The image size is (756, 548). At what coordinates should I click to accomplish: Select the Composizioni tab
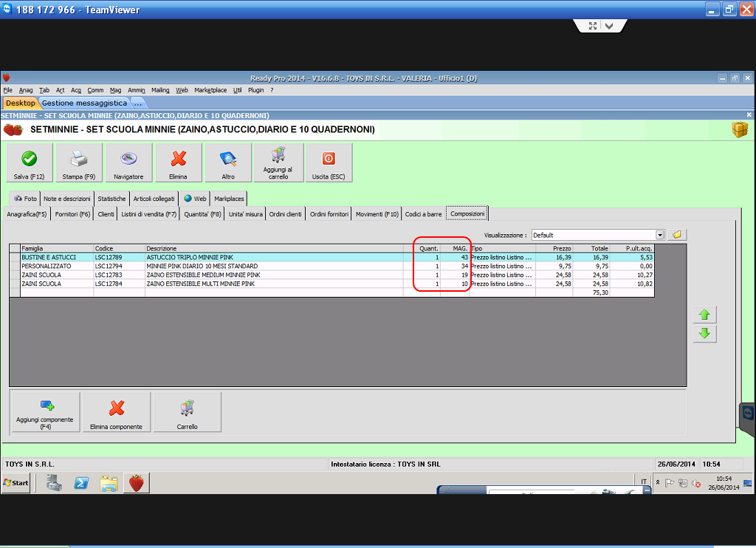pos(467,213)
